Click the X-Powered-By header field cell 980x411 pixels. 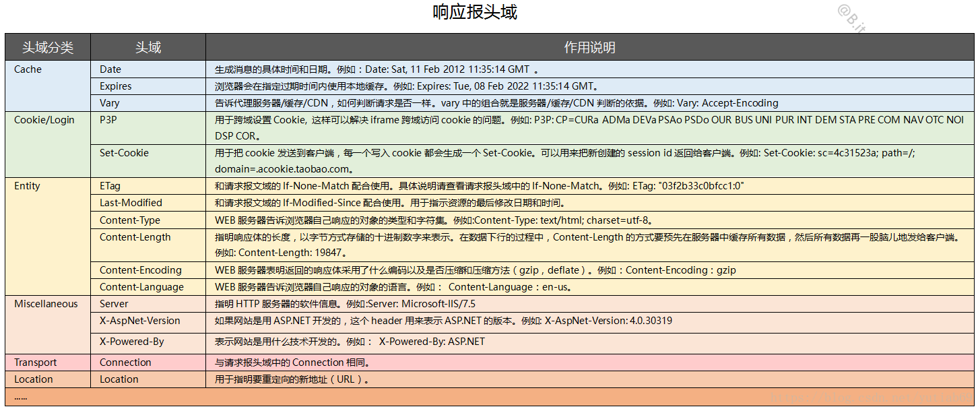tap(148, 344)
